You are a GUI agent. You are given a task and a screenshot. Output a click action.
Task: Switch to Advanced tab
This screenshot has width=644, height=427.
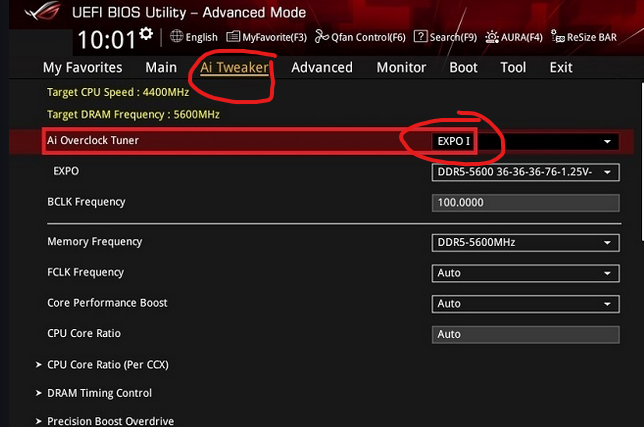[322, 67]
